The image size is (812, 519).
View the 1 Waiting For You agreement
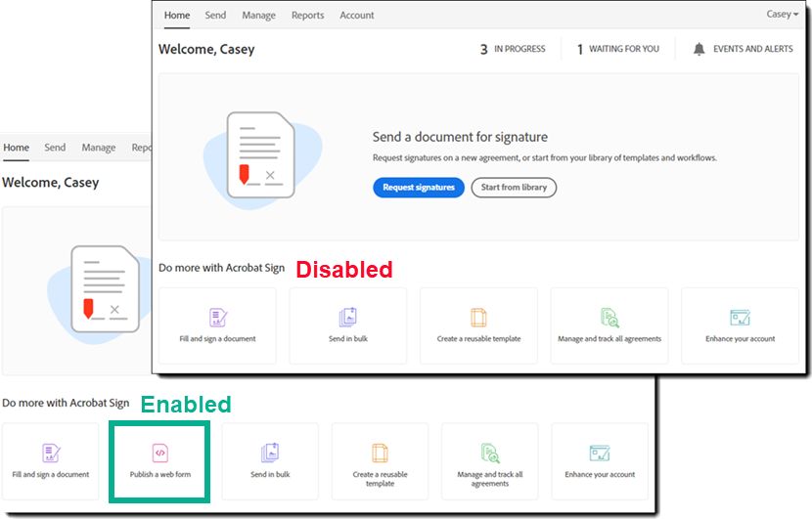coord(618,49)
